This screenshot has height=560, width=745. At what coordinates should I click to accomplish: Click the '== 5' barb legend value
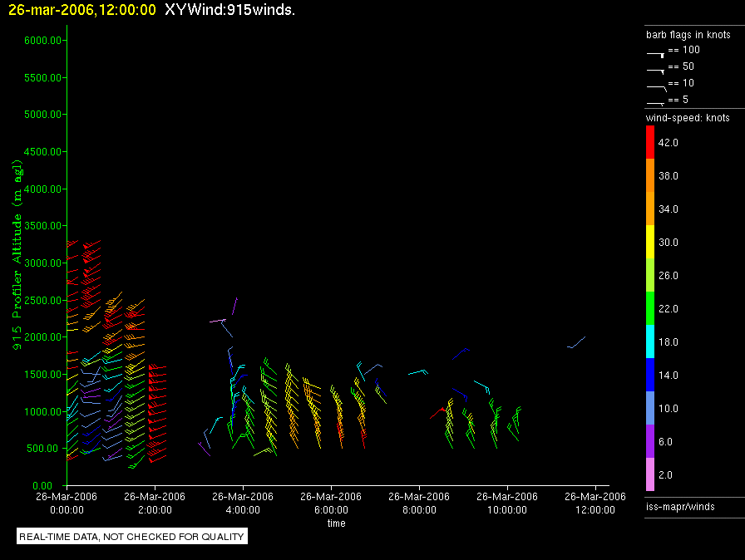click(x=678, y=100)
